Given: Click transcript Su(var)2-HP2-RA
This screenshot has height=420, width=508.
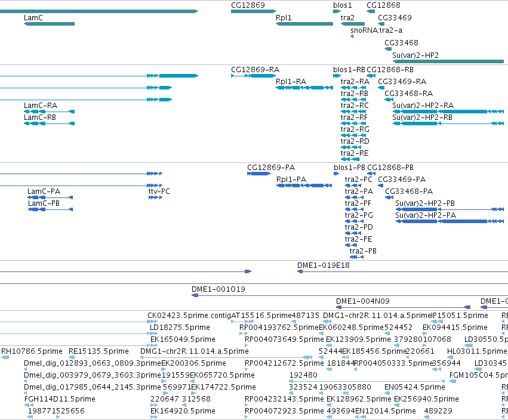Looking at the screenshot, I should point(448,112).
